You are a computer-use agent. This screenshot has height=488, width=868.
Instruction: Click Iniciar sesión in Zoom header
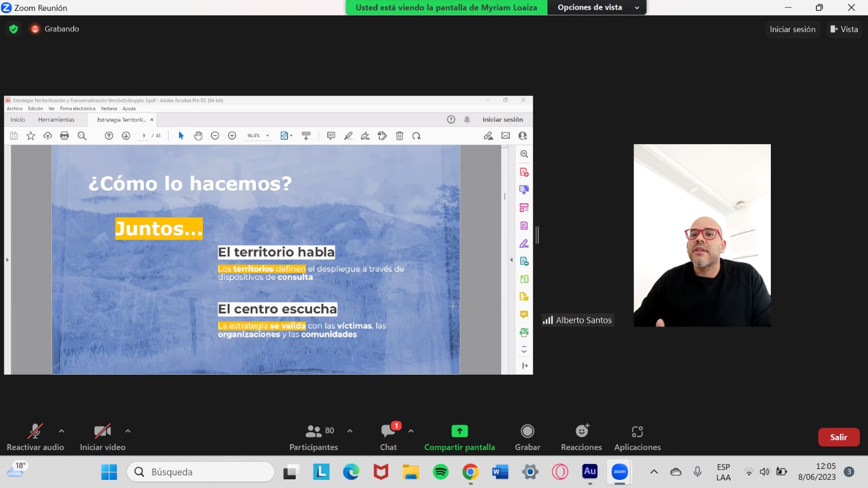tap(793, 29)
